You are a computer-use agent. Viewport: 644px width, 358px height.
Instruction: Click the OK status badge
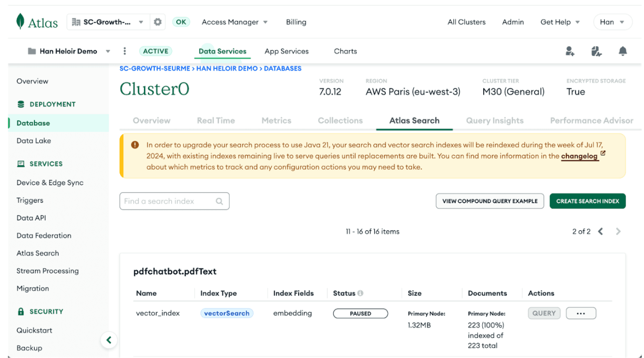[x=181, y=22]
